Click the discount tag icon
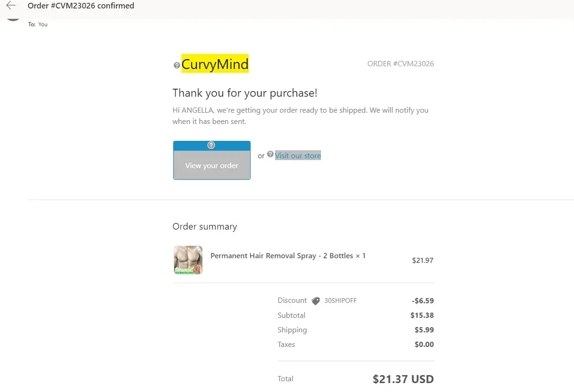Image resolution: width=574 pixels, height=392 pixels. [315, 301]
